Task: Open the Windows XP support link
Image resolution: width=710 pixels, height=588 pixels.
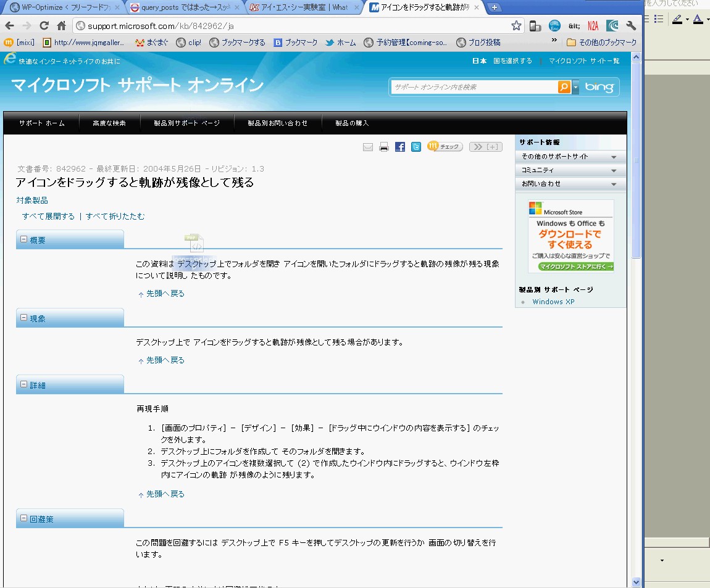Action: pos(553,302)
